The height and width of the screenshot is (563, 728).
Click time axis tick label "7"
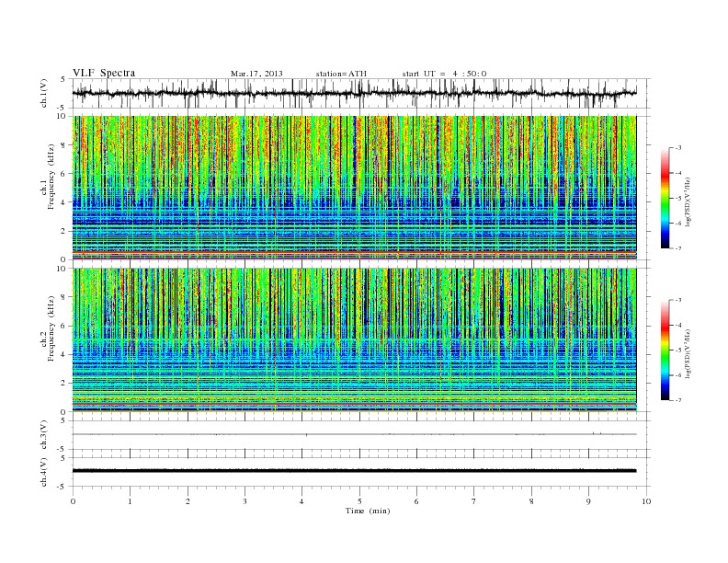tap(474, 501)
